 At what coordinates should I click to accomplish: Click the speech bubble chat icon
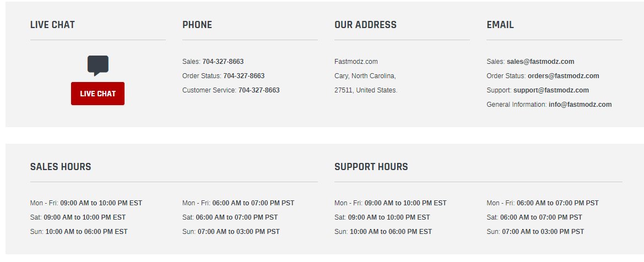tap(98, 65)
